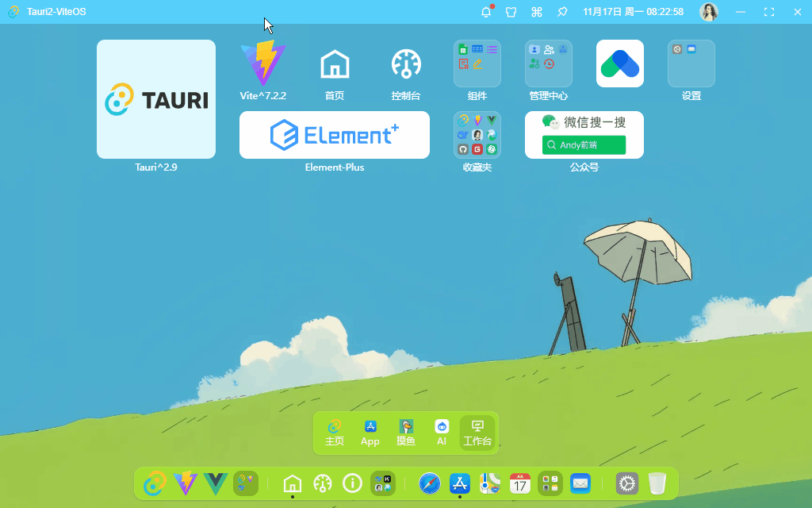The image size is (812, 508).
Task: Click the Tauri^2.9 label text
Action: 156,167
